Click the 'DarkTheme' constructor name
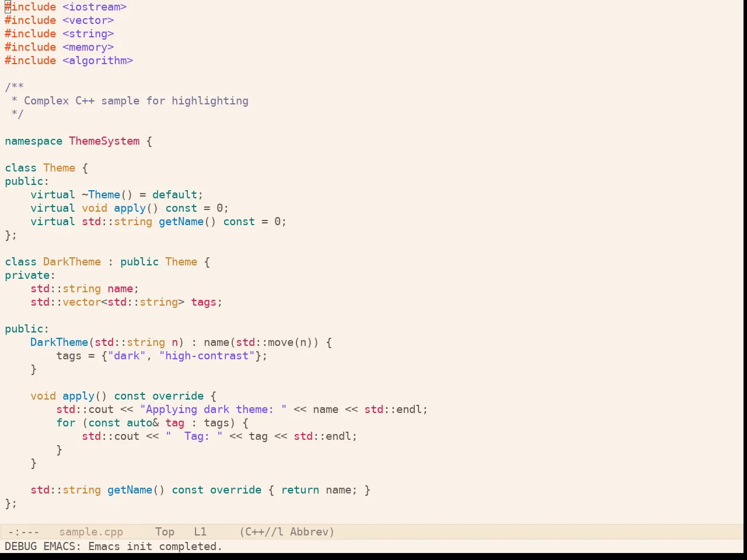 [59, 342]
